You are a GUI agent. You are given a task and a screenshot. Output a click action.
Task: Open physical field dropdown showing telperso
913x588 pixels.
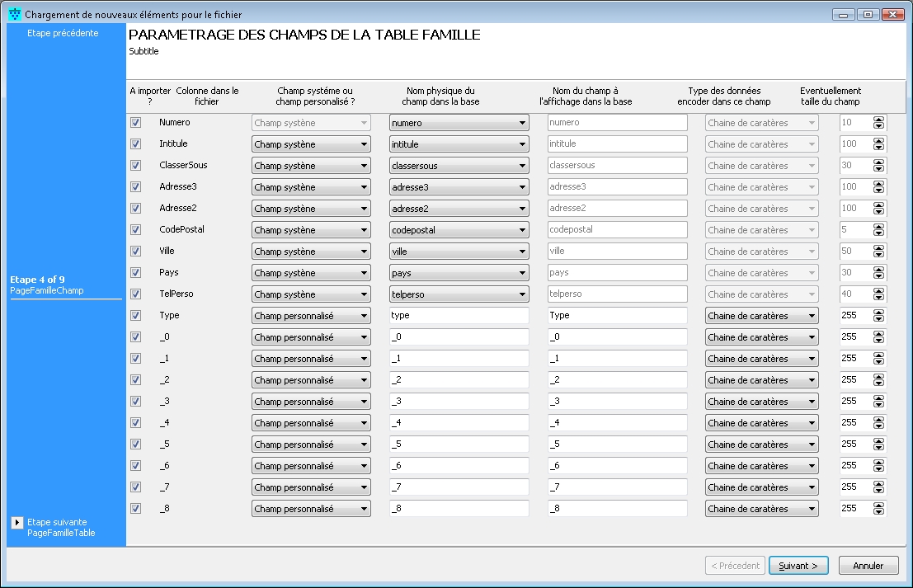tap(459, 294)
